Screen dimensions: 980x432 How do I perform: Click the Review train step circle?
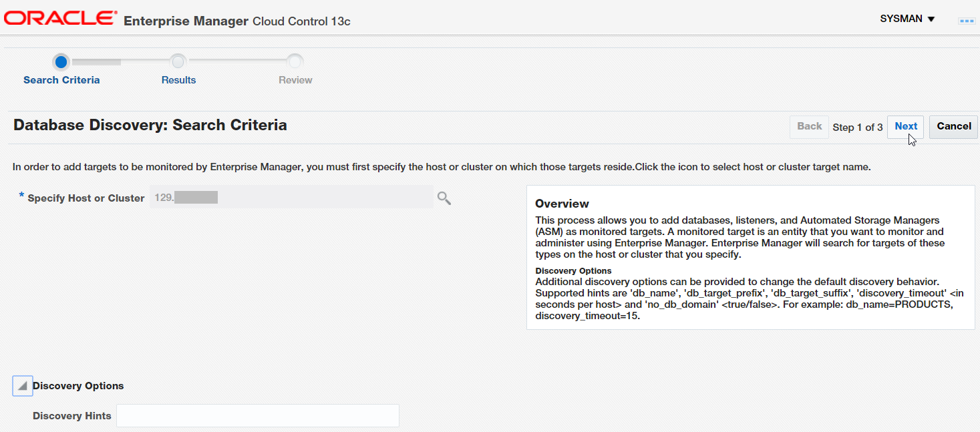[295, 62]
